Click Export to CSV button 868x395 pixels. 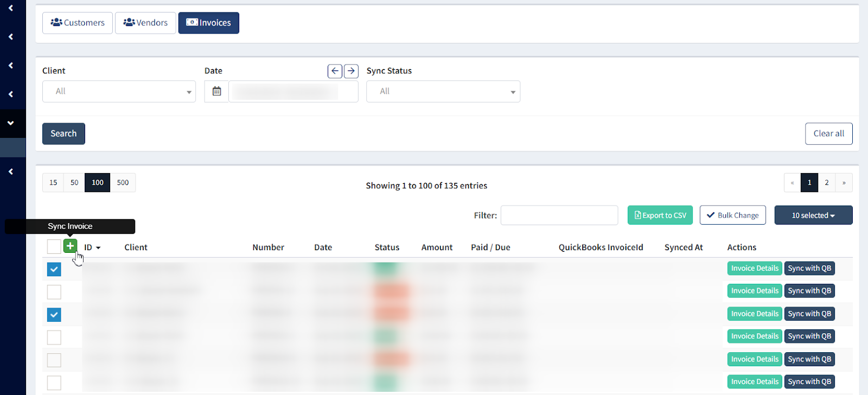[660, 215]
